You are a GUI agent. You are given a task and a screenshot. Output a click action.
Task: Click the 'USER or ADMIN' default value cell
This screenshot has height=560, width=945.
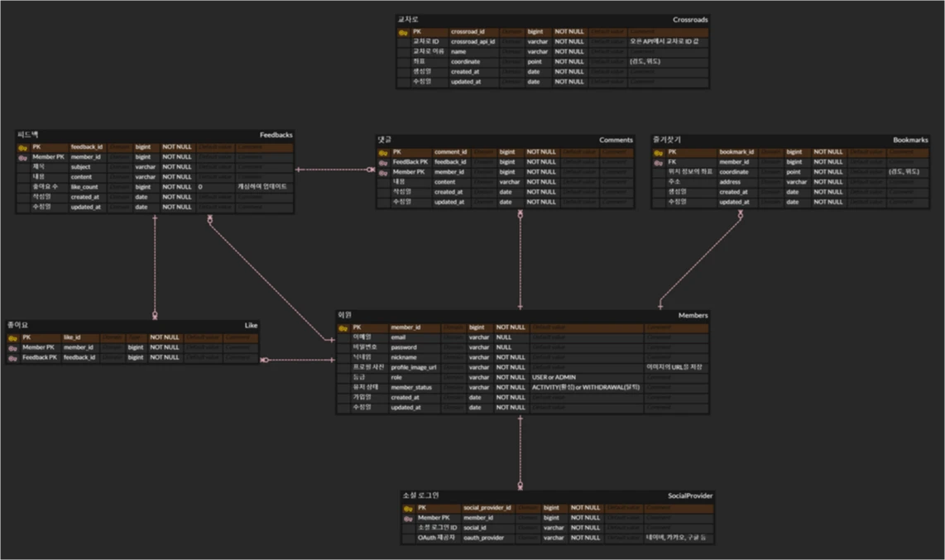pos(554,377)
